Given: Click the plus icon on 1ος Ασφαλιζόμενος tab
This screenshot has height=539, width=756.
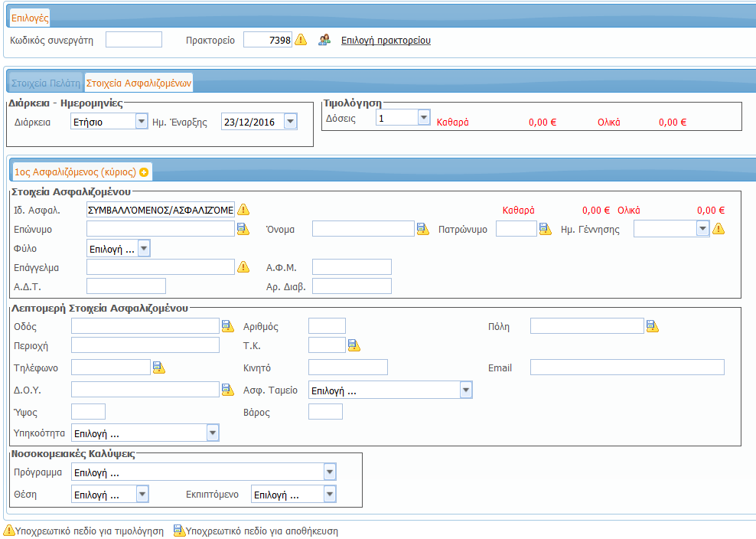Looking at the screenshot, I should pyautogui.click(x=144, y=172).
